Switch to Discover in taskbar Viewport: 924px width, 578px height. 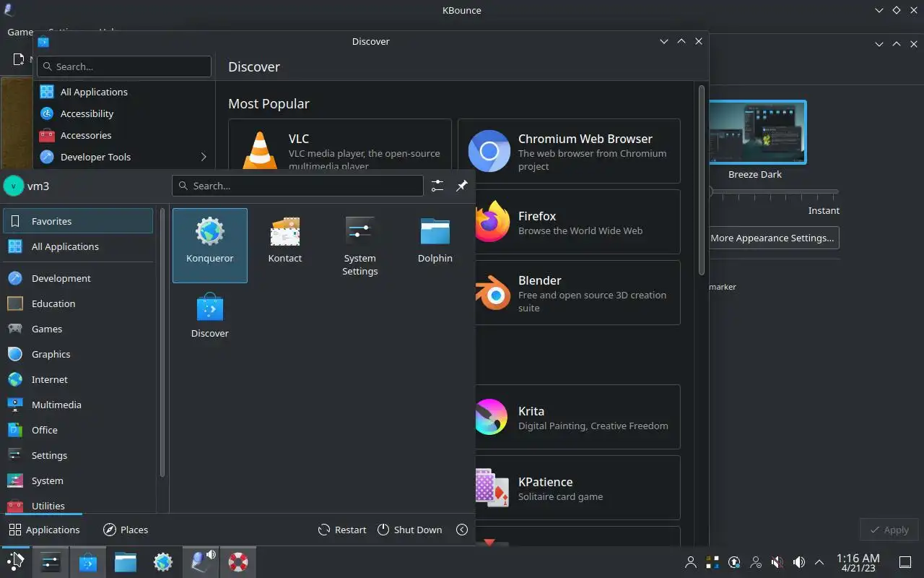[88, 561]
